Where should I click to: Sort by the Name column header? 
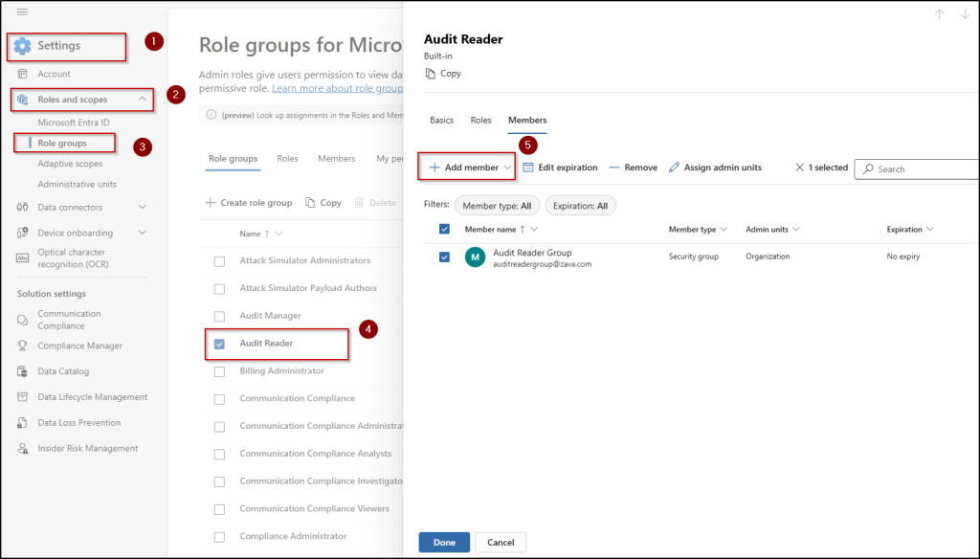(x=250, y=234)
